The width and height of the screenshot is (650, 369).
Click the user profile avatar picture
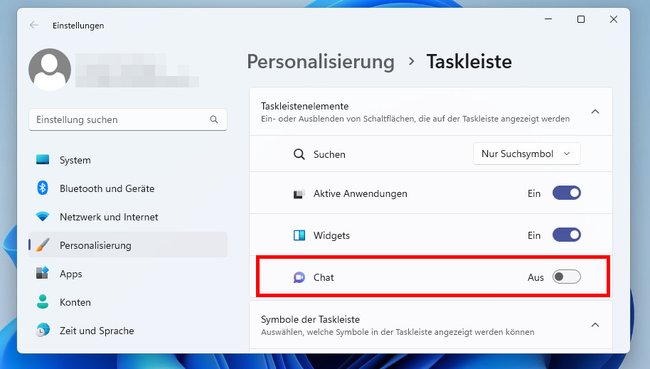(x=50, y=69)
